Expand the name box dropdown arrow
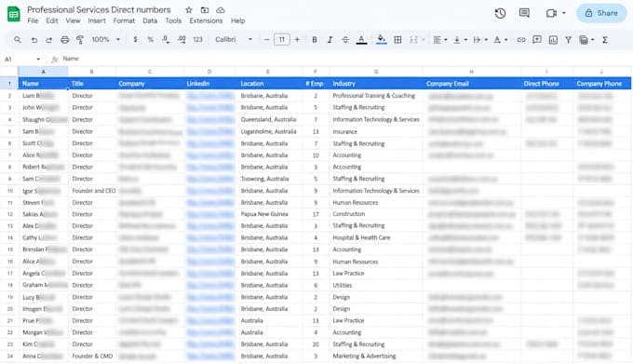 tap(38, 60)
